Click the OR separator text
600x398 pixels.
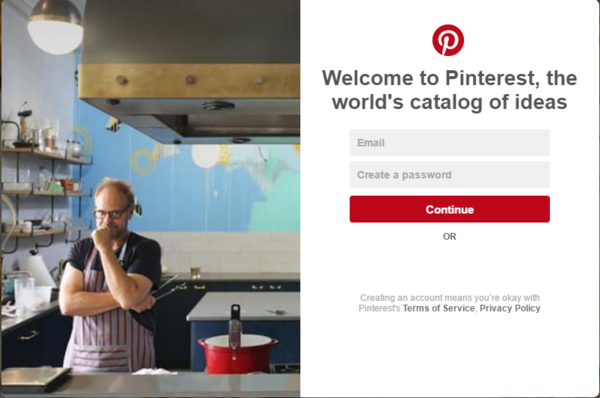(x=450, y=237)
